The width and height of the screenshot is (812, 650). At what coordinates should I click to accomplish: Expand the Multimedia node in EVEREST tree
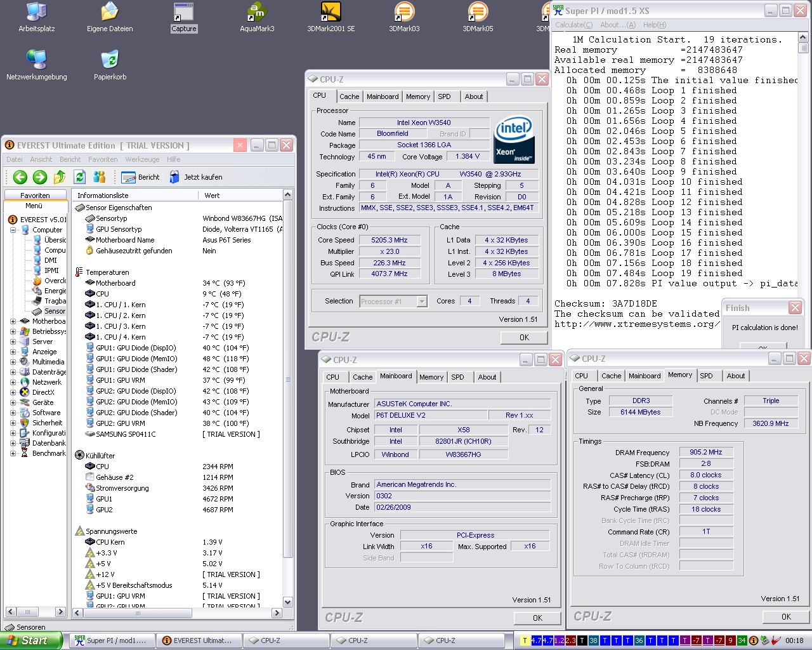pyautogui.click(x=13, y=362)
